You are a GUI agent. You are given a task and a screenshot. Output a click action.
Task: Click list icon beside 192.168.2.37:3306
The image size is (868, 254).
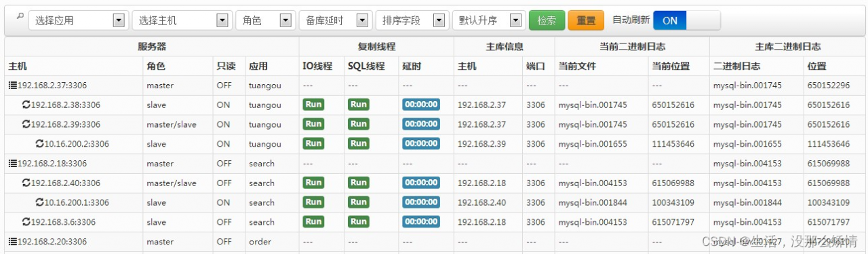[x=12, y=86]
